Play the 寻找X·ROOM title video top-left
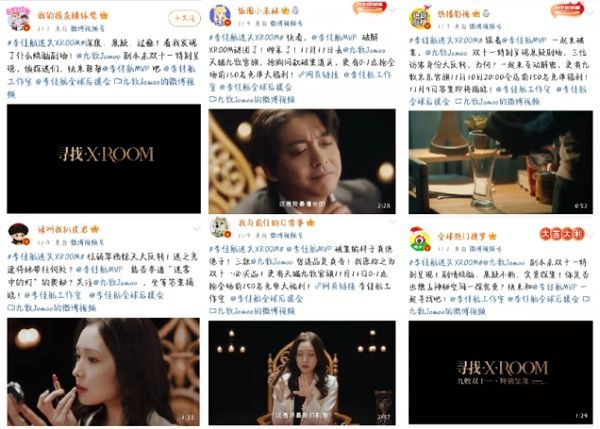This screenshot has width=600, height=429. (x=104, y=159)
